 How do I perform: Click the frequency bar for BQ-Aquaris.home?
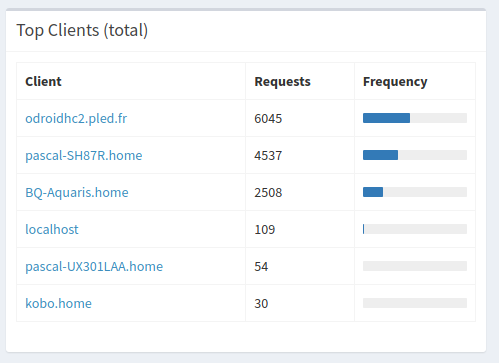415,192
